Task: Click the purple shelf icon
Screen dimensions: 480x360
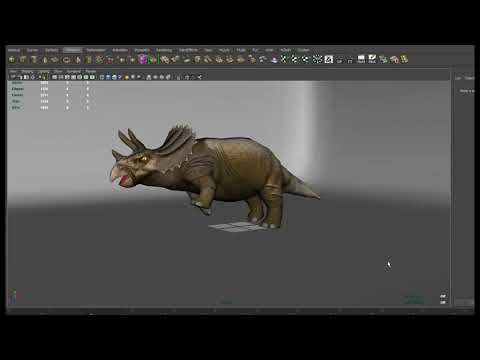Action: 142,60
